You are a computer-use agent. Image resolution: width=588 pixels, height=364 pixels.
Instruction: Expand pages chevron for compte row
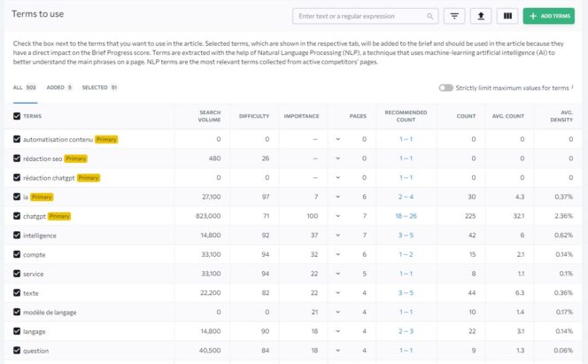coord(337,254)
